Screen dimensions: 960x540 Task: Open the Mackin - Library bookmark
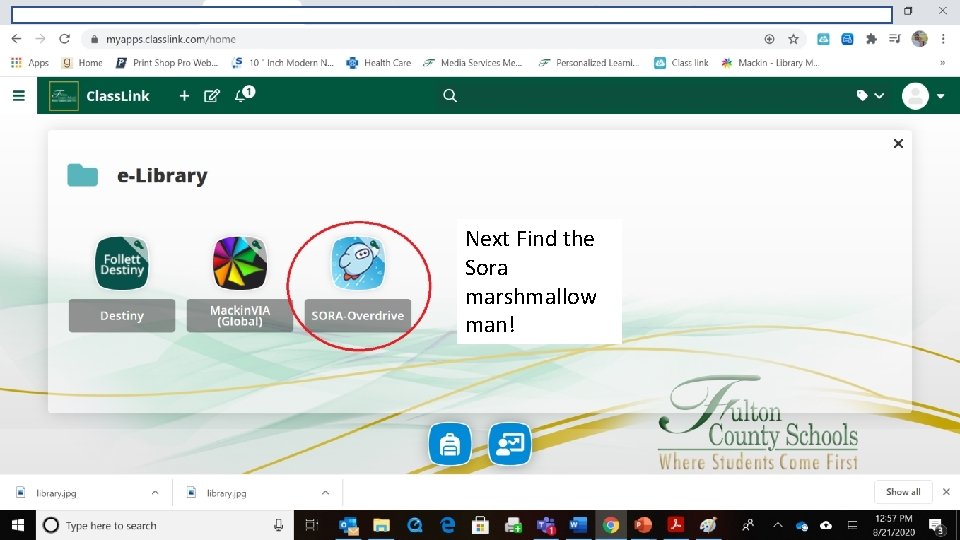770,62
